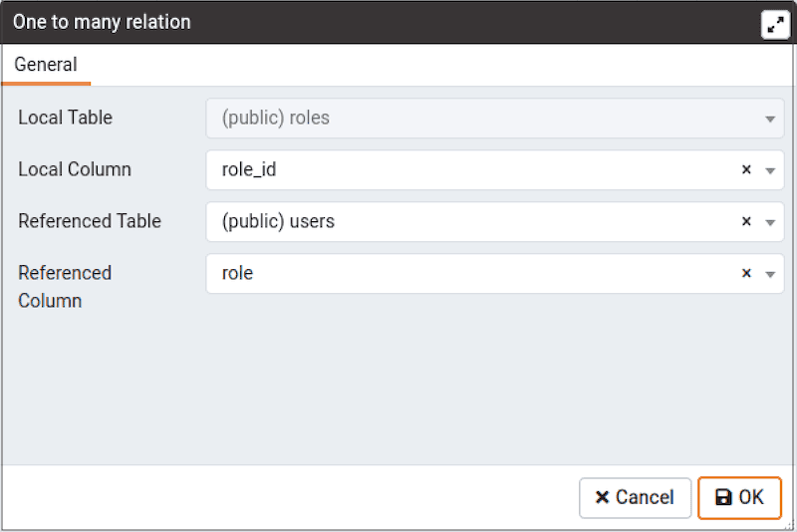
Task: Clear the Referenced Column role selection
Action: (746, 274)
